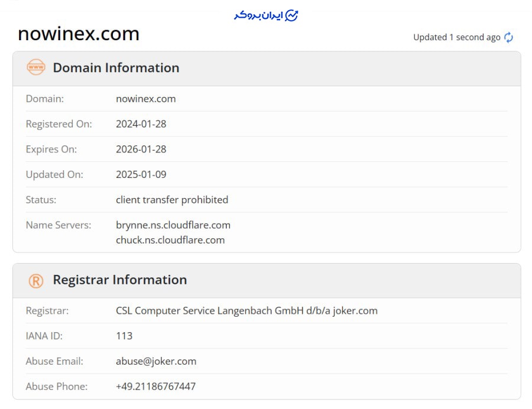Image resolution: width=532 pixels, height=409 pixels.
Task: Click the Abuse Email: label
Action: pos(54,361)
